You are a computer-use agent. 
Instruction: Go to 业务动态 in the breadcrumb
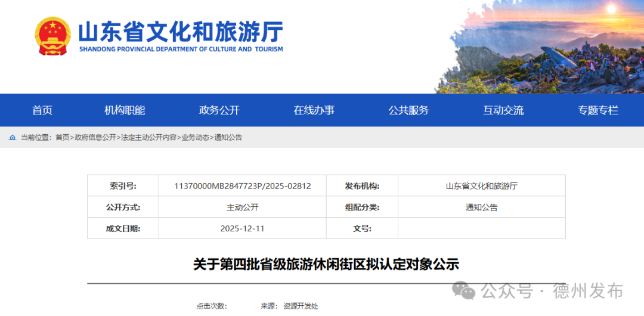point(196,137)
